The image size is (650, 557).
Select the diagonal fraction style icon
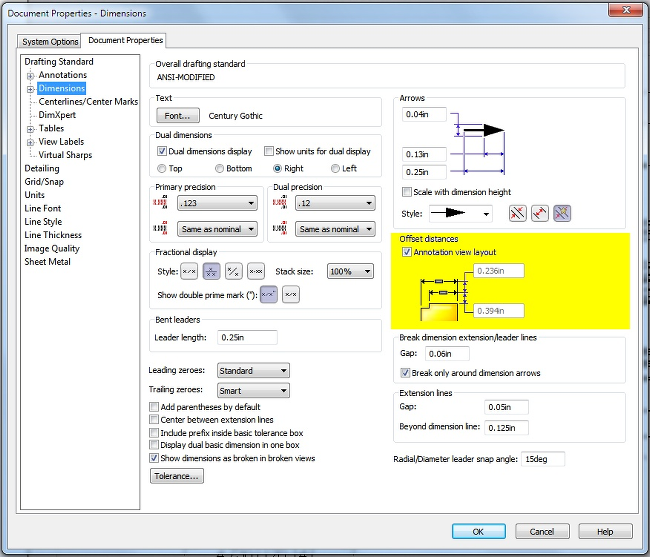pyautogui.click(x=234, y=271)
